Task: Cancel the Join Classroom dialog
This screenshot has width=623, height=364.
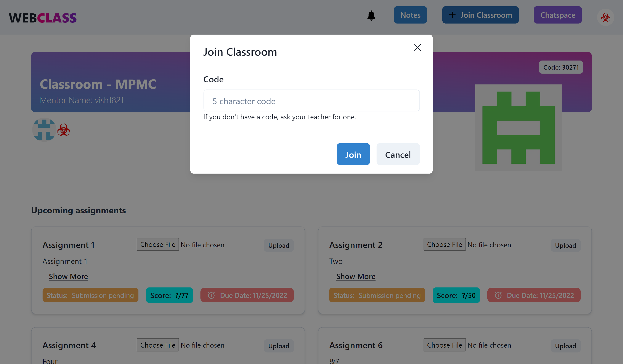Action: click(398, 154)
